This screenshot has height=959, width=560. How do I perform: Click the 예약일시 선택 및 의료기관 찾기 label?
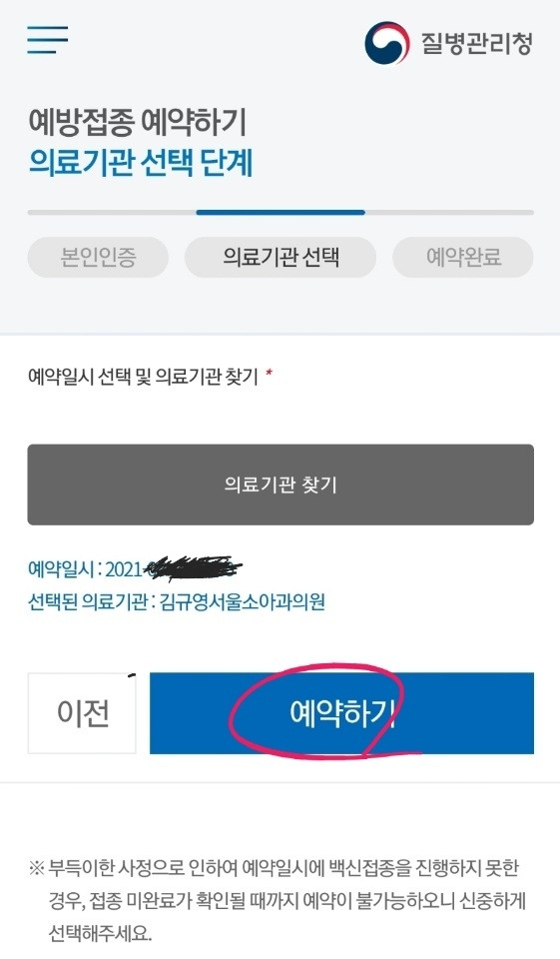(143, 376)
